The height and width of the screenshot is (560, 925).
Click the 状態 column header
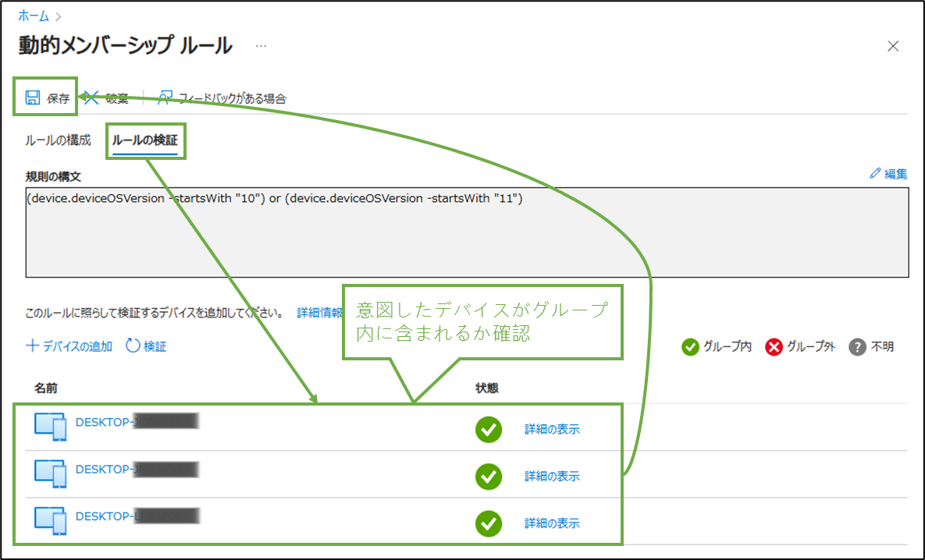coord(486,388)
